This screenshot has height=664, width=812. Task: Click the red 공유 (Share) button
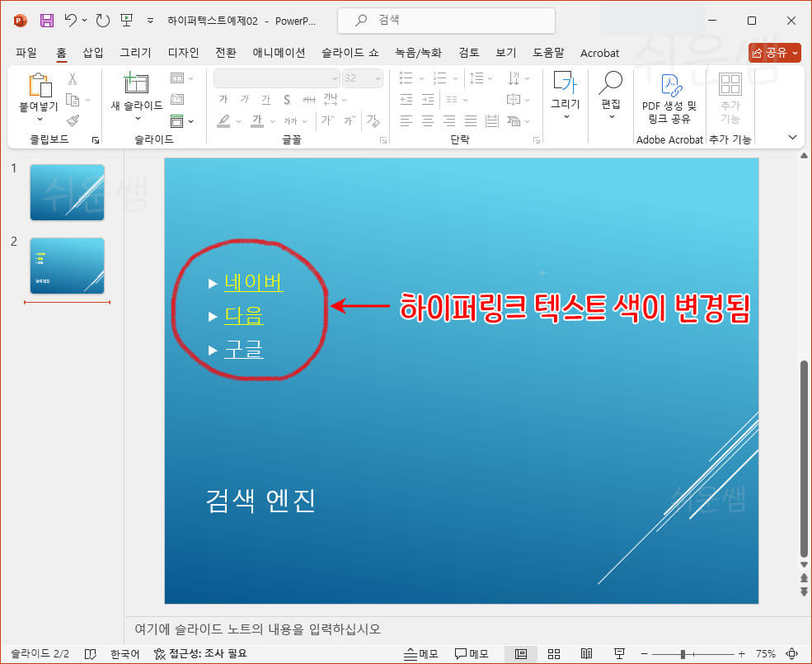pos(772,52)
